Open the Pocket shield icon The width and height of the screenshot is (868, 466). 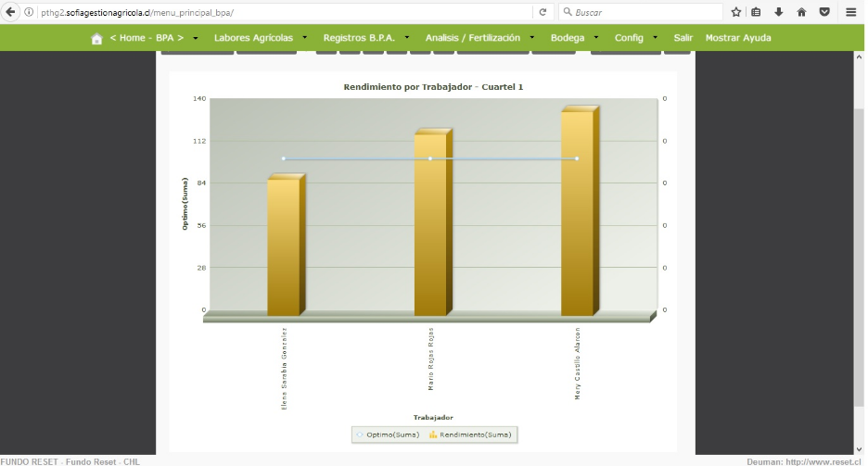[x=824, y=12]
